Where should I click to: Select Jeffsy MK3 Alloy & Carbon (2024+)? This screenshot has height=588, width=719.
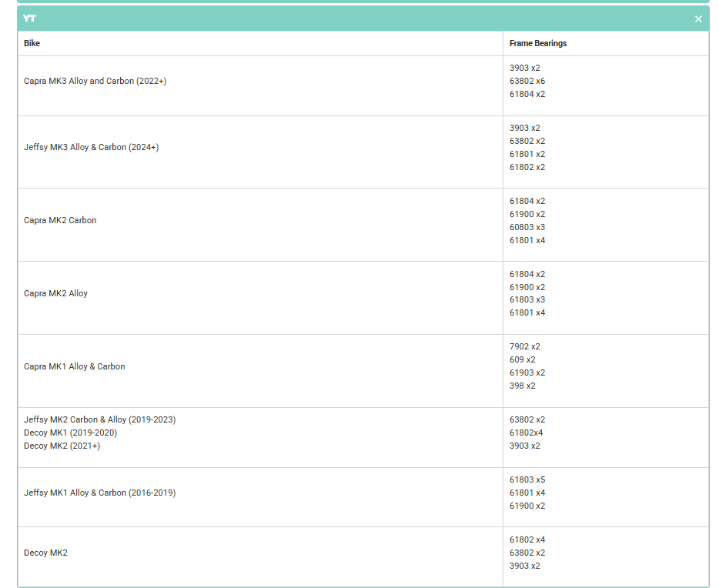coord(91,147)
